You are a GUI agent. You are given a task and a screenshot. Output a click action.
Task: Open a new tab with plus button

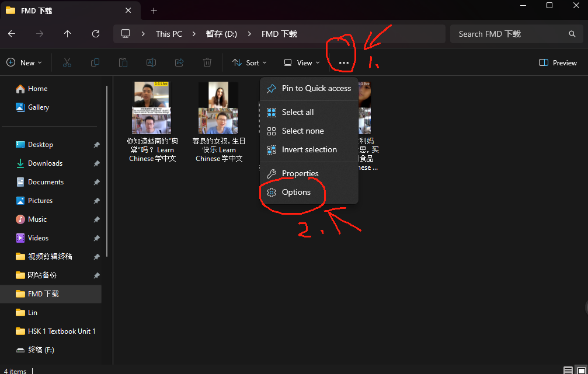[154, 11]
